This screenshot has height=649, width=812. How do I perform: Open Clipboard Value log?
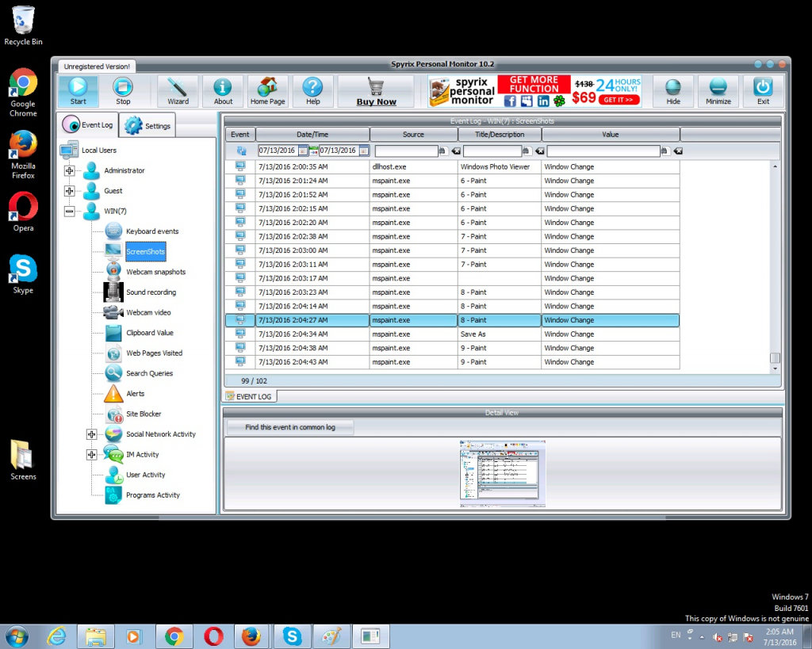[x=149, y=333]
